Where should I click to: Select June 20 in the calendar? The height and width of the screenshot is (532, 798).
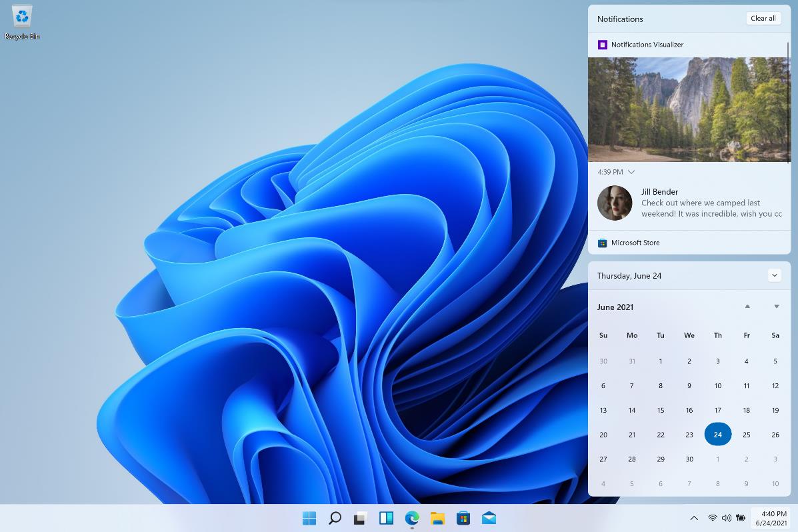(x=603, y=435)
